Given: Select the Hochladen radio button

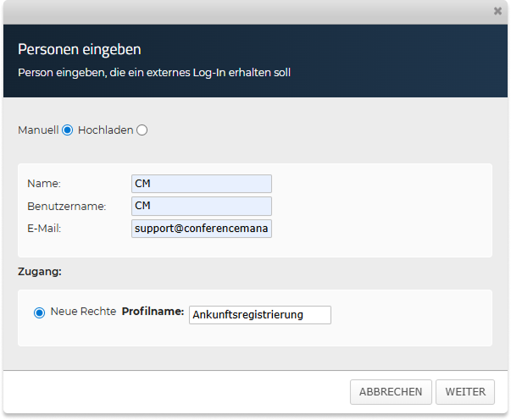Looking at the screenshot, I should click(142, 130).
